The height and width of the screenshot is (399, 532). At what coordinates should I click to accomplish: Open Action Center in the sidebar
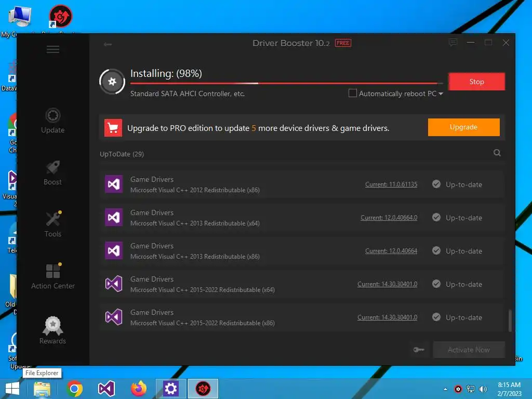(53, 276)
